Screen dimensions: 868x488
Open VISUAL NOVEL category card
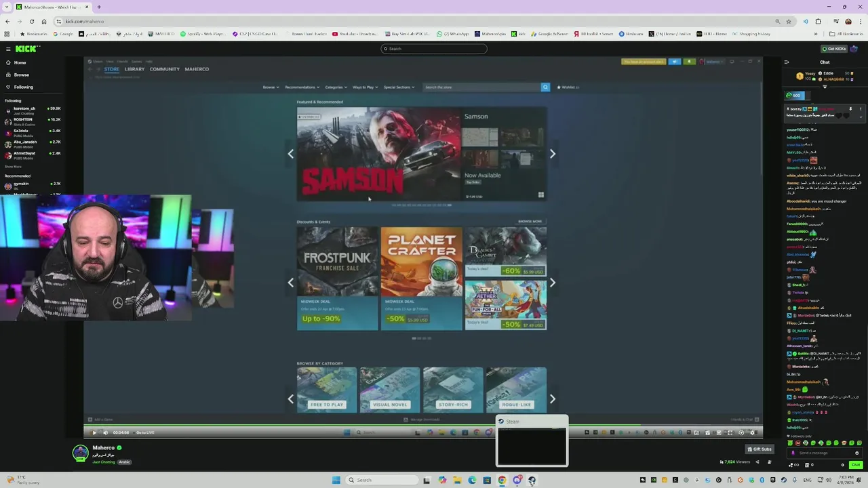pos(390,390)
